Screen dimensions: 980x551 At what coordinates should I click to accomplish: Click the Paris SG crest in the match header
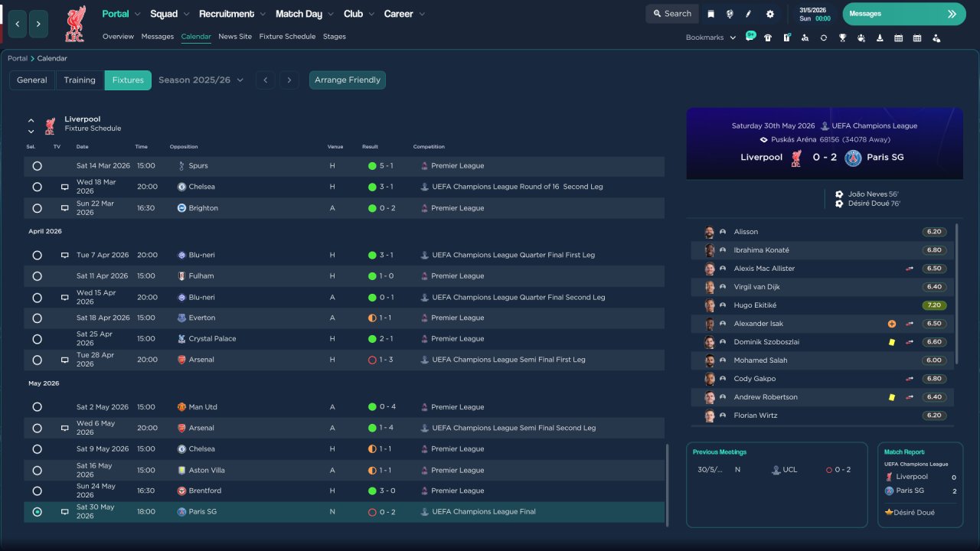853,158
